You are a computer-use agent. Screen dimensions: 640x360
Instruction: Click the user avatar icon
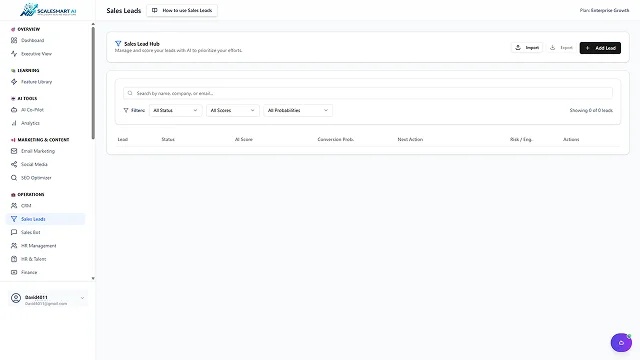[16, 298]
